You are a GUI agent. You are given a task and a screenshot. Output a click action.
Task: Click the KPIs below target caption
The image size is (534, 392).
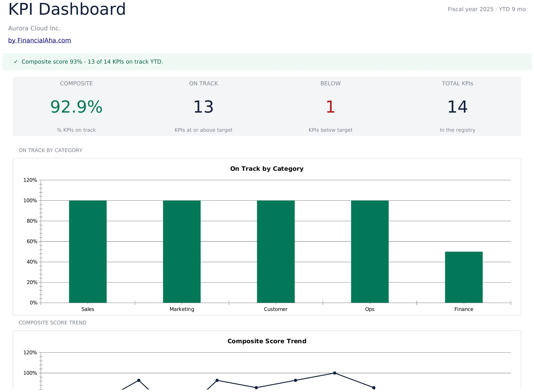point(331,130)
